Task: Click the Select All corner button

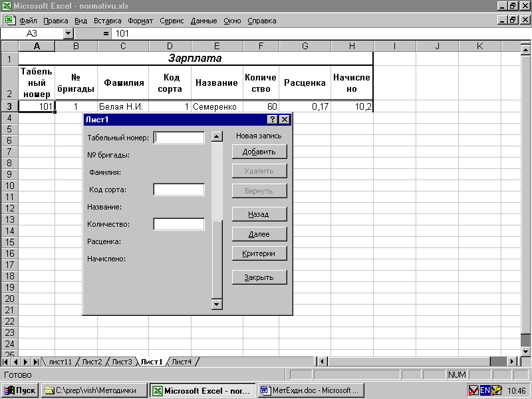Action: tap(9, 46)
